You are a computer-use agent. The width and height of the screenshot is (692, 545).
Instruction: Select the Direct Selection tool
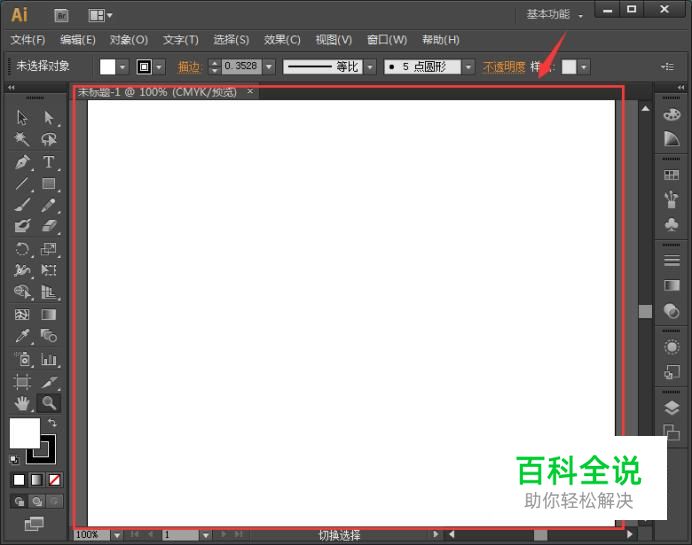[x=49, y=118]
